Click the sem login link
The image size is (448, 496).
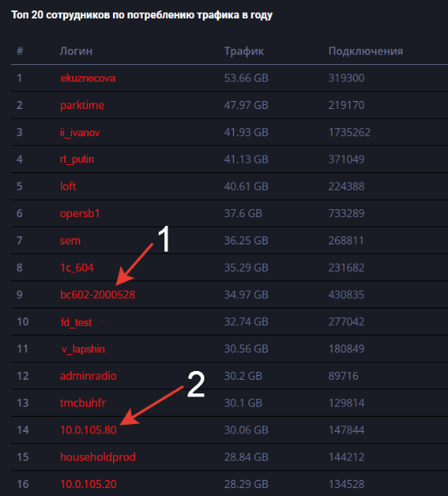pos(70,240)
